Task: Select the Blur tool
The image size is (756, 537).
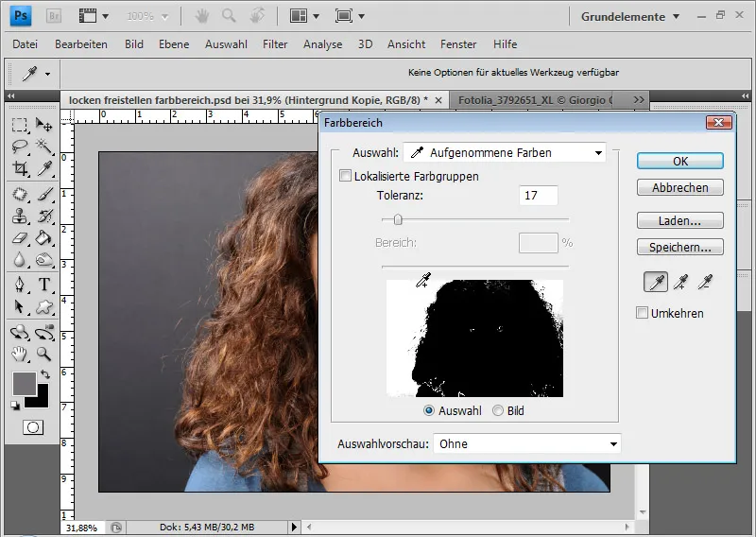Action: pyautogui.click(x=19, y=260)
